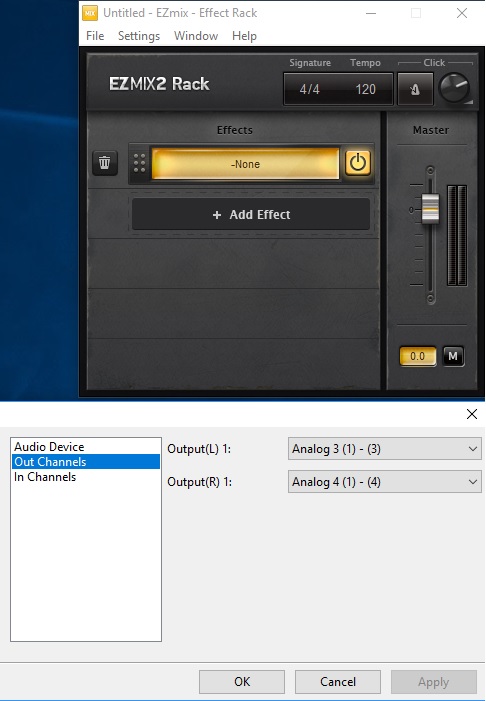This screenshot has height=701, width=486.
Task: Click the Add Effect button
Action: (251, 215)
